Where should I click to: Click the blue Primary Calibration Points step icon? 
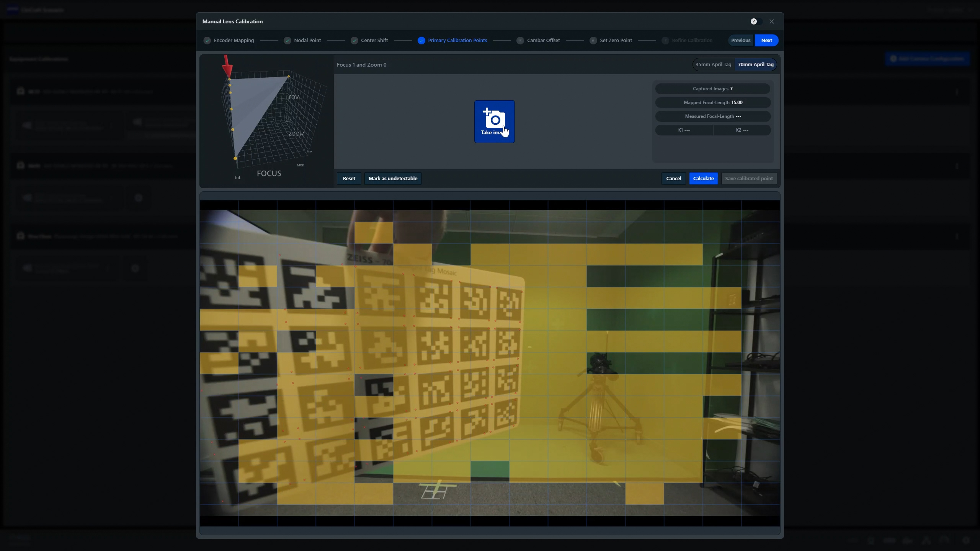(x=421, y=40)
